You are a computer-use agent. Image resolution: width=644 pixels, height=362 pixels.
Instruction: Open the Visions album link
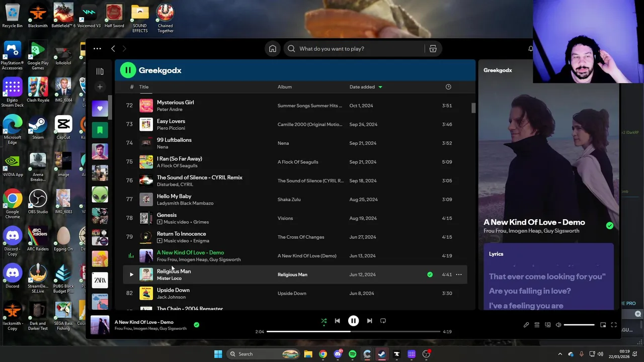[x=285, y=218]
